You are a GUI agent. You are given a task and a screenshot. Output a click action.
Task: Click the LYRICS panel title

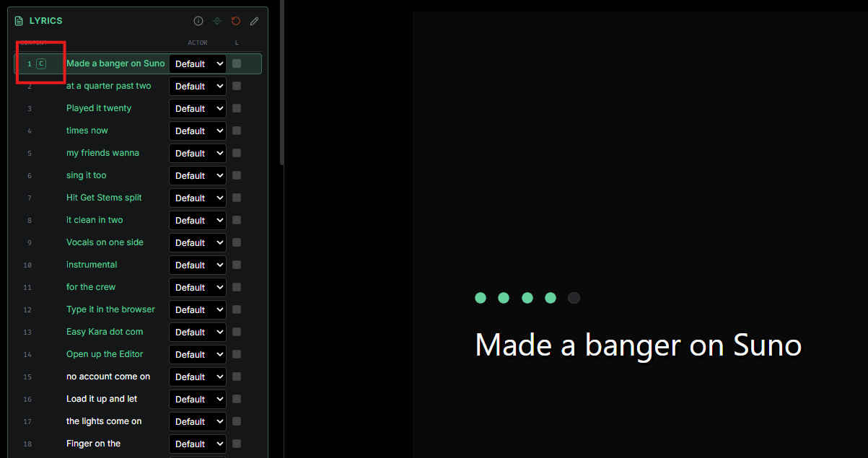point(46,21)
